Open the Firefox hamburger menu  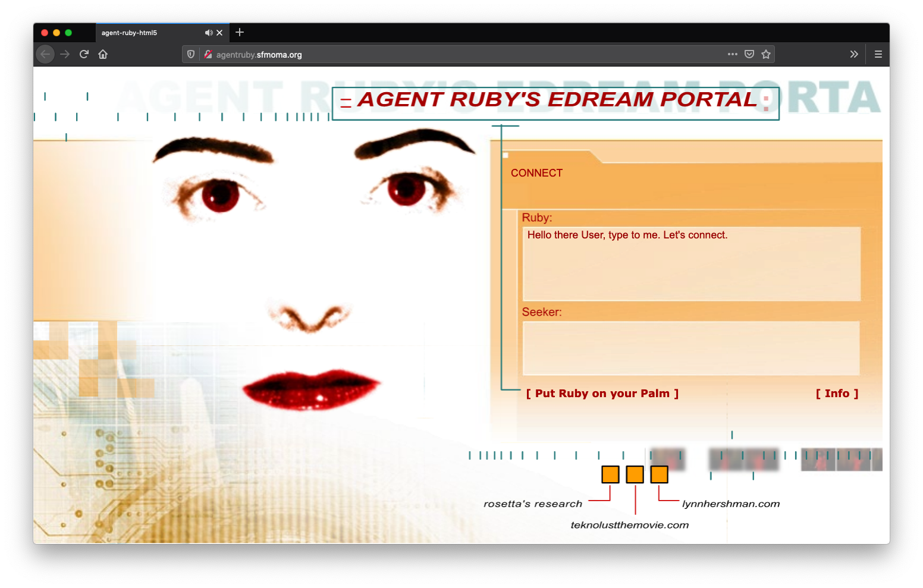(x=878, y=54)
